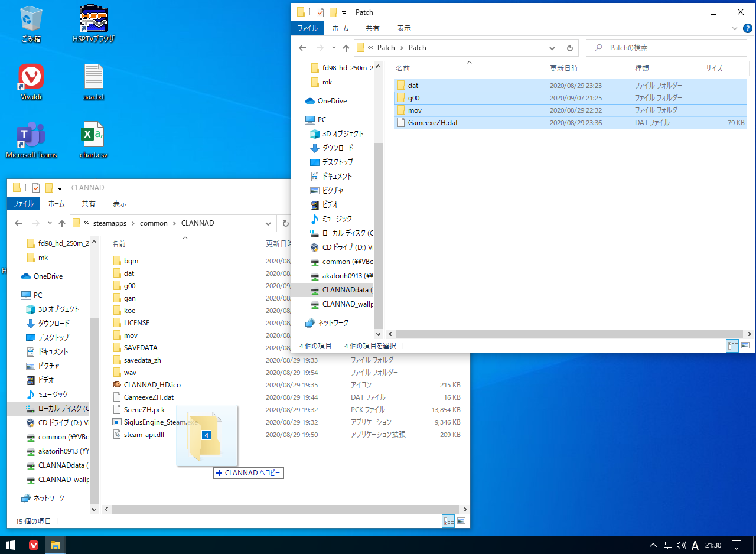Show hidden system tray icons
756x554 pixels.
click(x=653, y=545)
